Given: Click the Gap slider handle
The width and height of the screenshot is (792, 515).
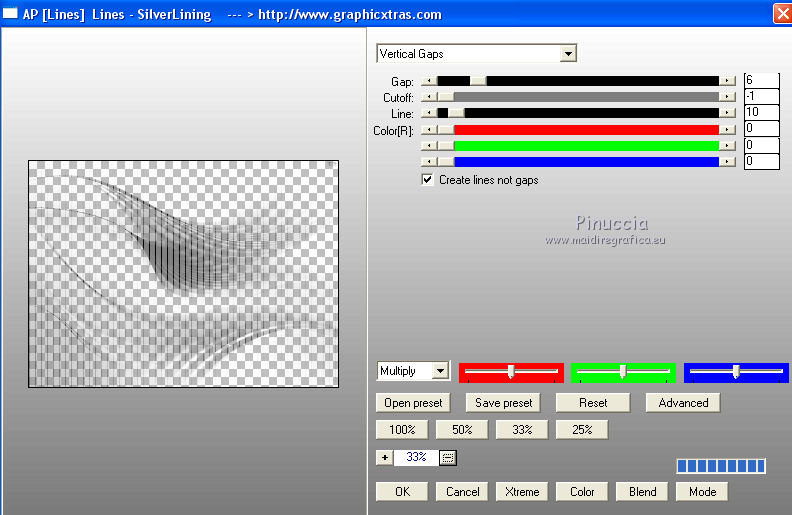Looking at the screenshot, I should coord(478,81).
